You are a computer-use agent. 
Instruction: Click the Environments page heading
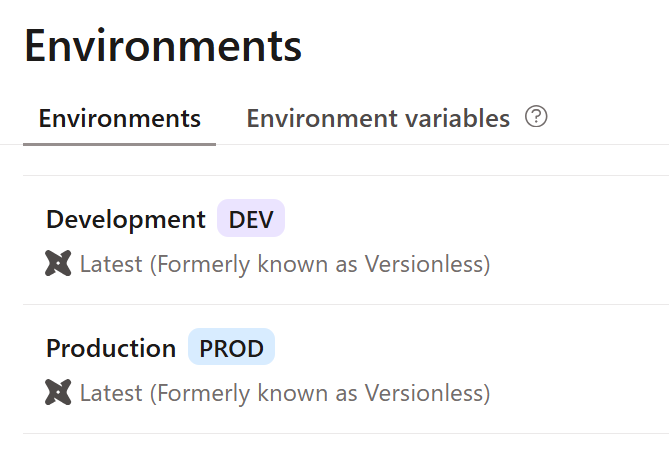163,46
